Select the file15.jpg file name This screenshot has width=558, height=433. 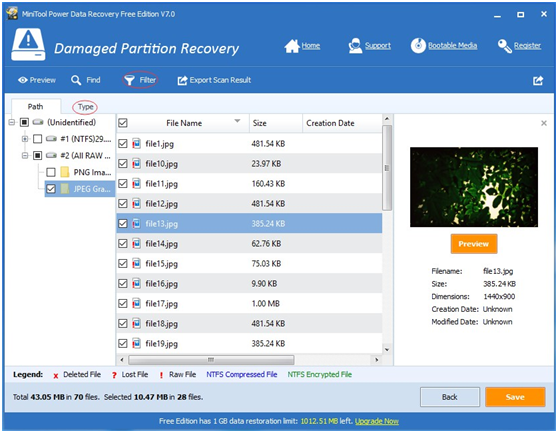[161, 264]
